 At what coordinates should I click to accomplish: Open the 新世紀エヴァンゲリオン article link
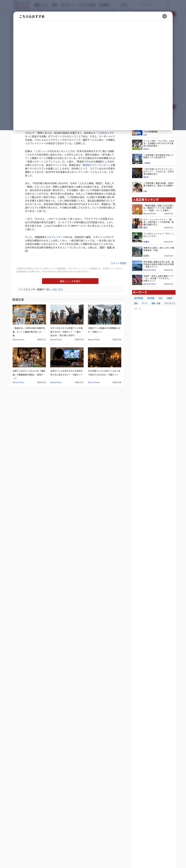(95, 165)
